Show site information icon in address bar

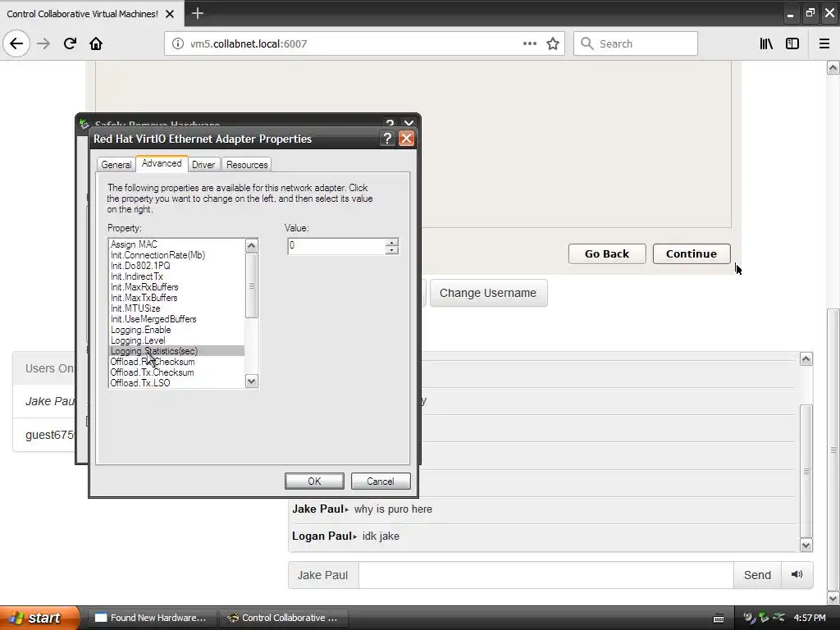pyautogui.click(x=178, y=43)
